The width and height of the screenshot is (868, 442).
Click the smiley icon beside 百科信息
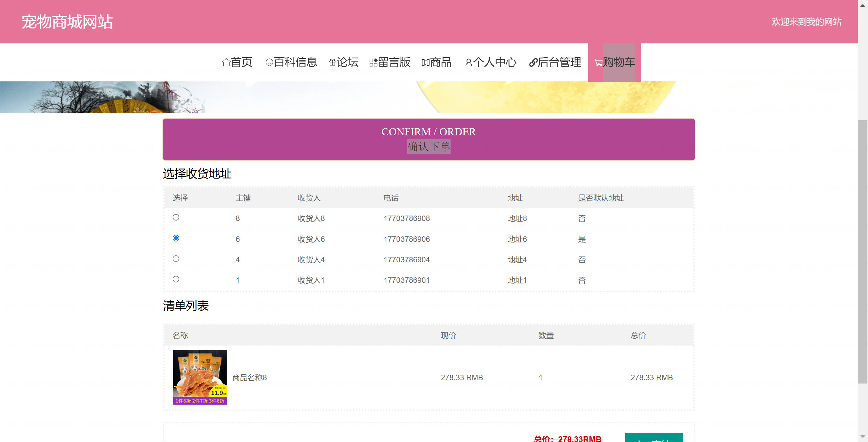[x=269, y=62]
